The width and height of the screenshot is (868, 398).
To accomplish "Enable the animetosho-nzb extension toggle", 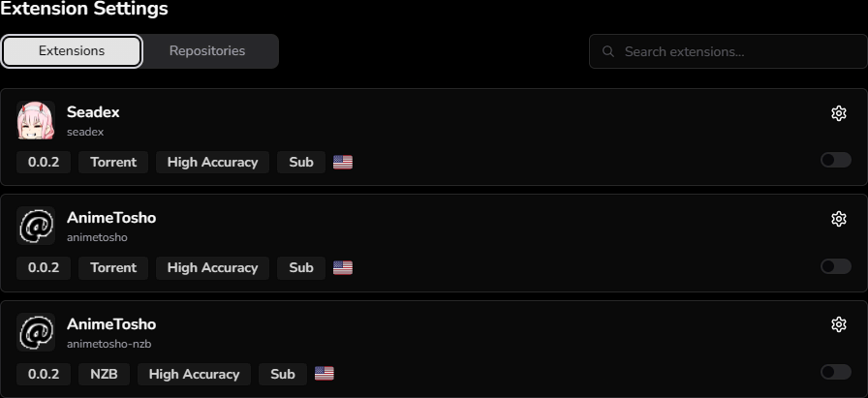I will point(835,372).
